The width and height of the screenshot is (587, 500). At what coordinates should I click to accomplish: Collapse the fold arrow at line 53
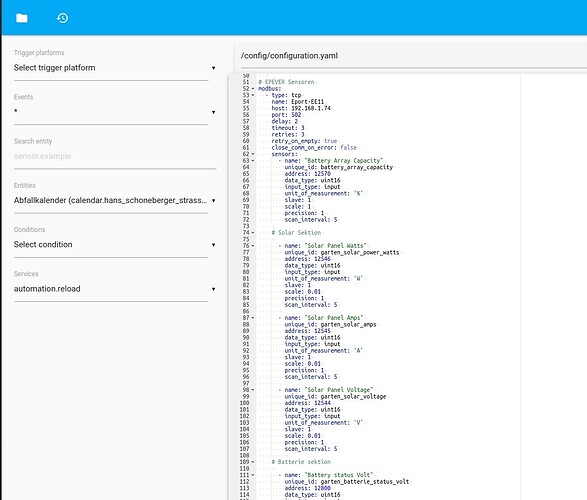[x=253, y=95]
